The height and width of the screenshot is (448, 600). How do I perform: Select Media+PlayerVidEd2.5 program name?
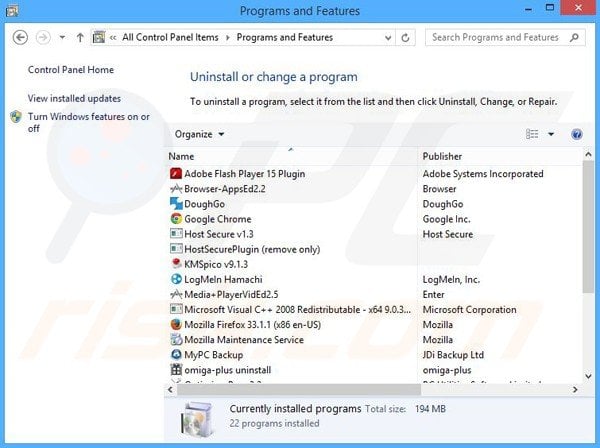coord(231,294)
